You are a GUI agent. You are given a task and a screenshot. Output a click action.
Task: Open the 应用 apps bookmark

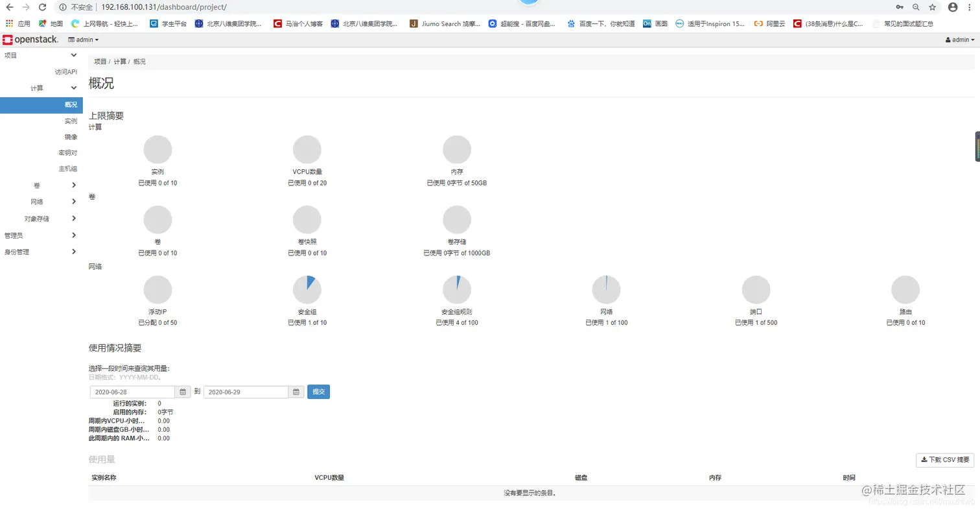18,23
